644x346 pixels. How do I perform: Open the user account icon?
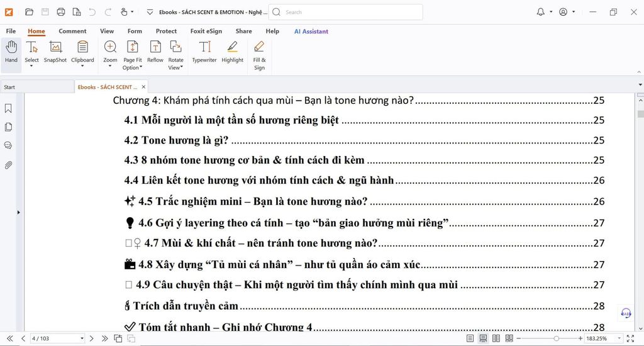(x=563, y=12)
